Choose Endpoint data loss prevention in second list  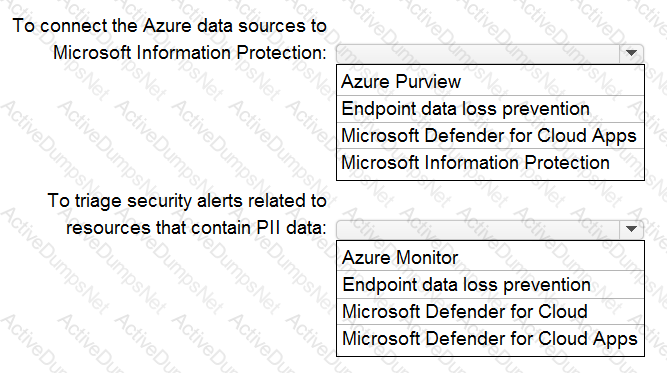click(x=490, y=285)
